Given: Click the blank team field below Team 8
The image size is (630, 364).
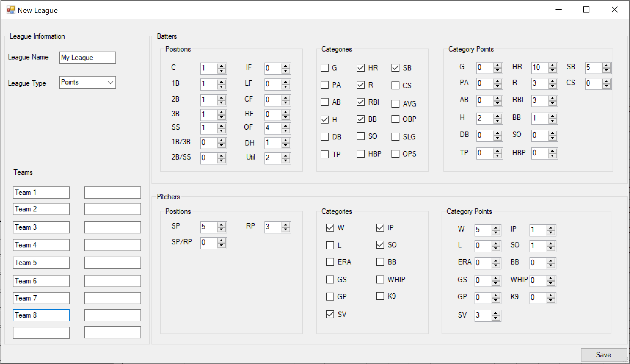Looking at the screenshot, I should (x=41, y=333).
